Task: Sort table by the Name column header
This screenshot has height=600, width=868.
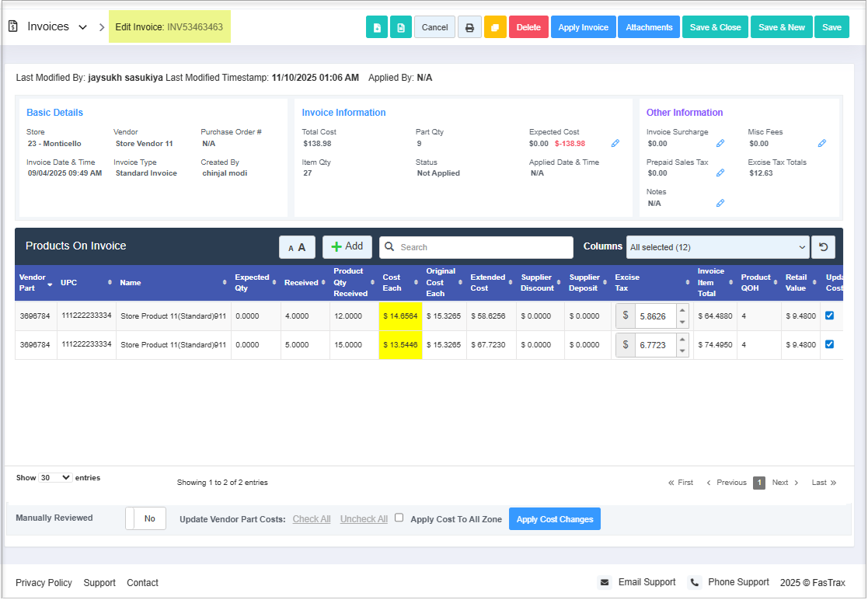Action: click(171, 283)
